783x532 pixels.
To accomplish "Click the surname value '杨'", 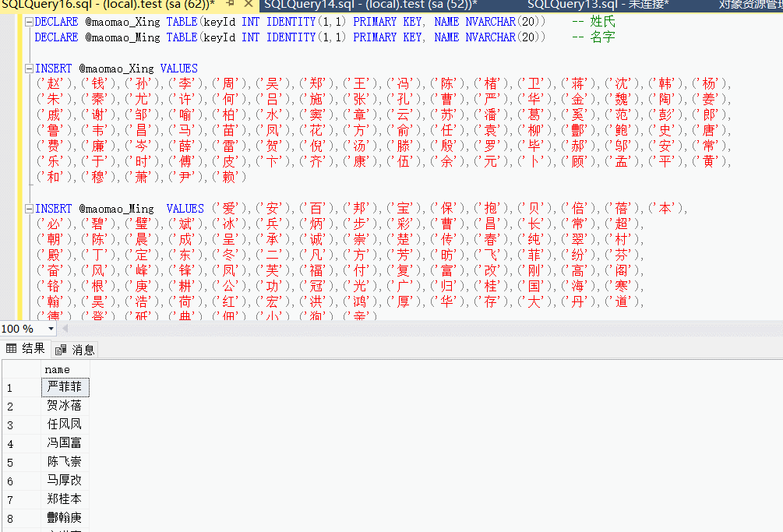I will [x=709, y=84].
